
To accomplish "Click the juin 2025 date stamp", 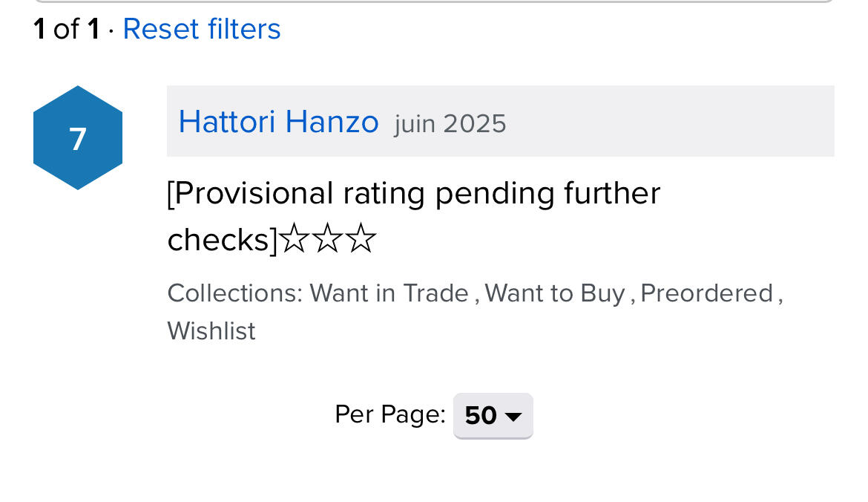I will pyautogui.click(x=450, y=123).
